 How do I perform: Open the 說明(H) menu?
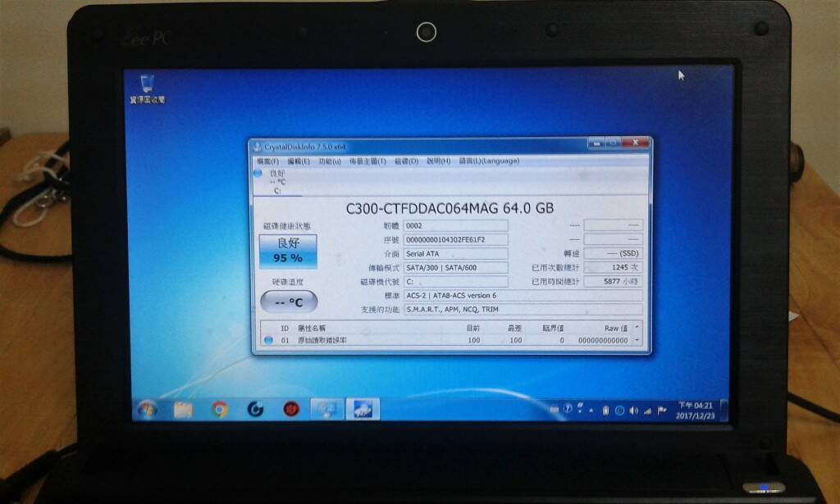(x=438, y=161)
